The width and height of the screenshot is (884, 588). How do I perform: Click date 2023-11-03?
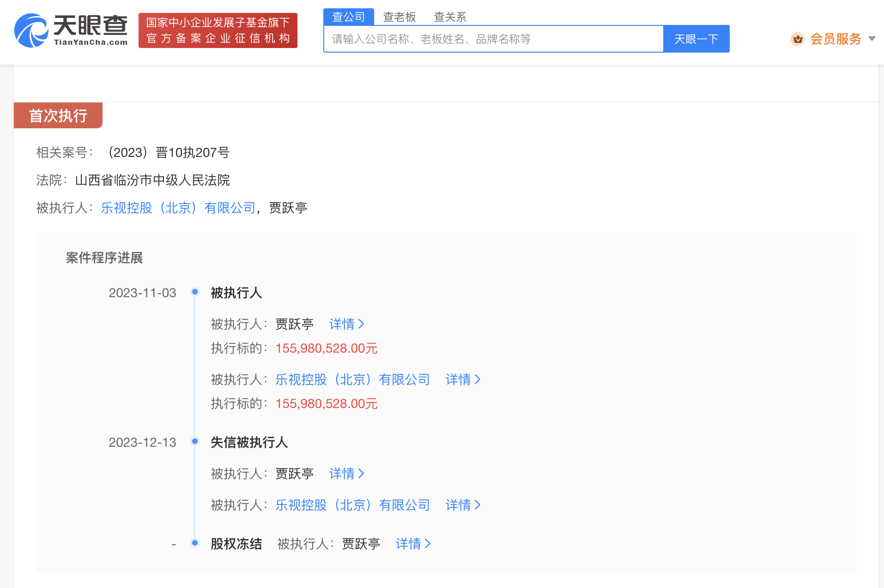(142, 293)
